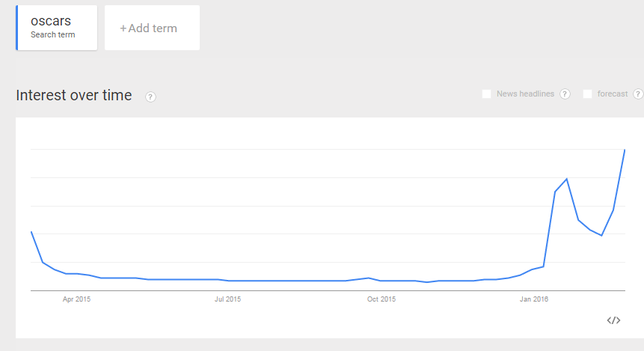Click help icon next to forecast
The image size is (644, 351).
click(x=638, y=94)
